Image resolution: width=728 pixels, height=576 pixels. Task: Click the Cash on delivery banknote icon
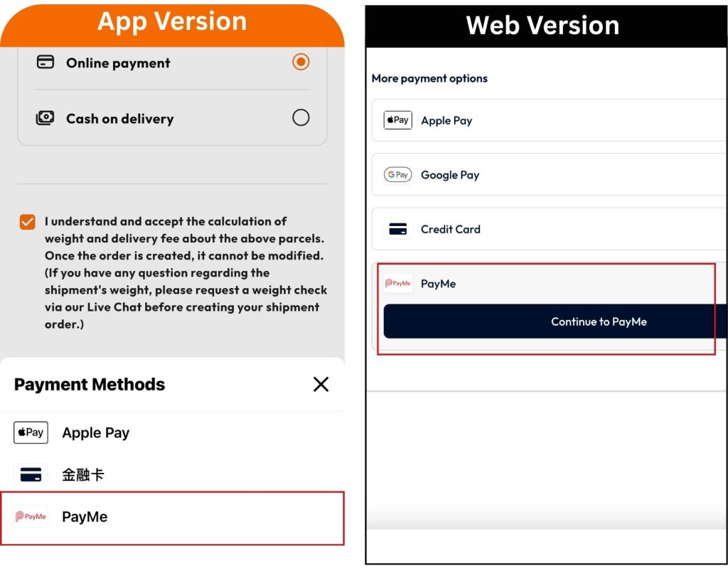45,118
